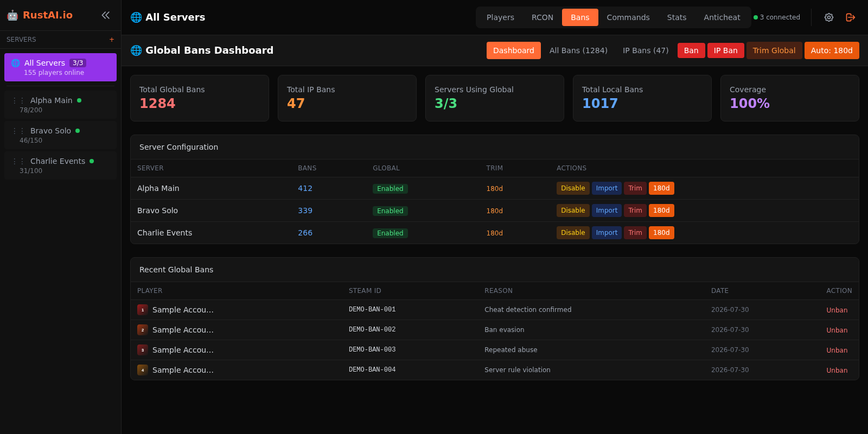Click avatar of banned player DEMO-BAN-001

[x=143, y=310]
